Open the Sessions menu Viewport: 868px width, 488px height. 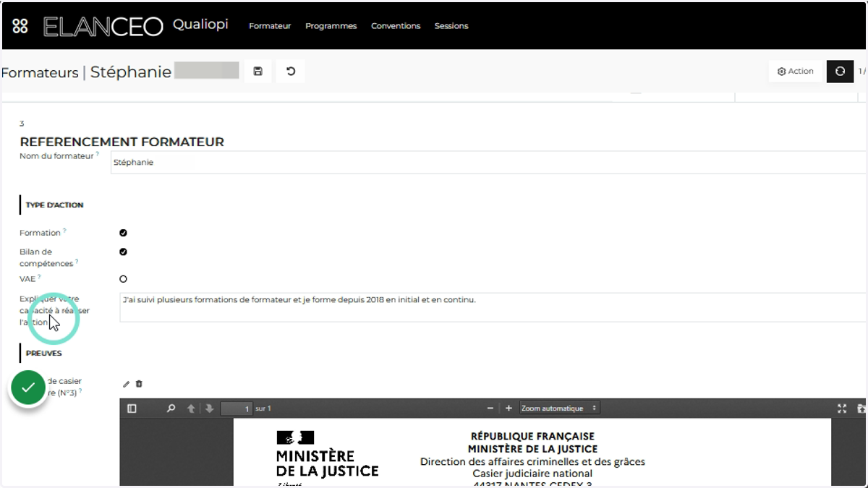451,26
